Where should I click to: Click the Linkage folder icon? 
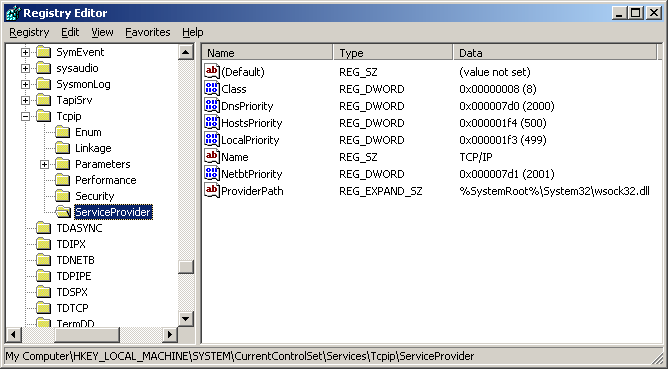tap(63, 148)
